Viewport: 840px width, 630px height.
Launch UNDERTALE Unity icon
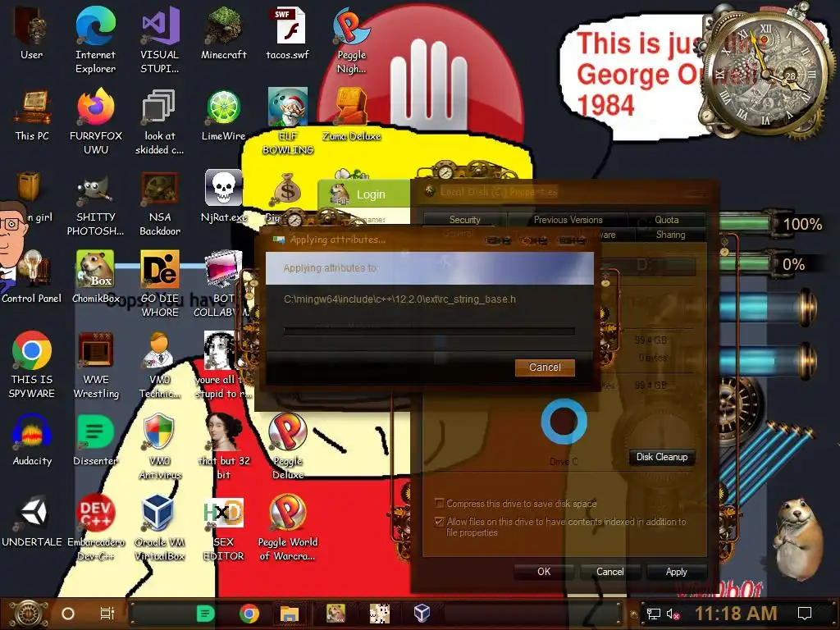32,521
